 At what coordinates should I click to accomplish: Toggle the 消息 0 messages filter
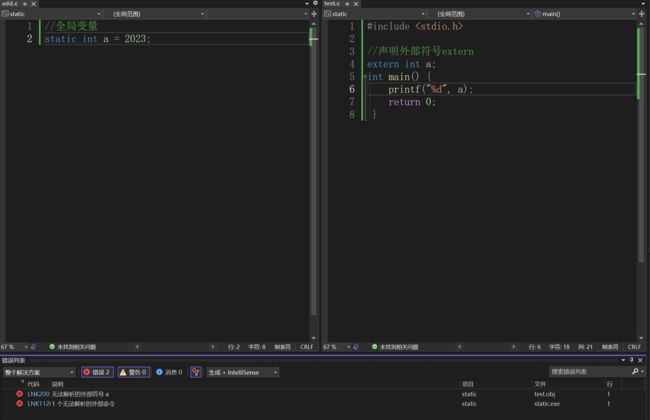(169, 372)
